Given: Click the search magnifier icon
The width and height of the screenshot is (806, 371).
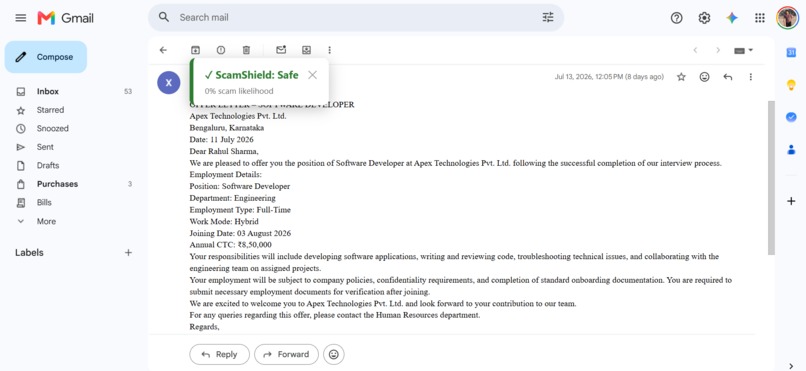Looking at the screenshot, I should [x=164, y=17].
